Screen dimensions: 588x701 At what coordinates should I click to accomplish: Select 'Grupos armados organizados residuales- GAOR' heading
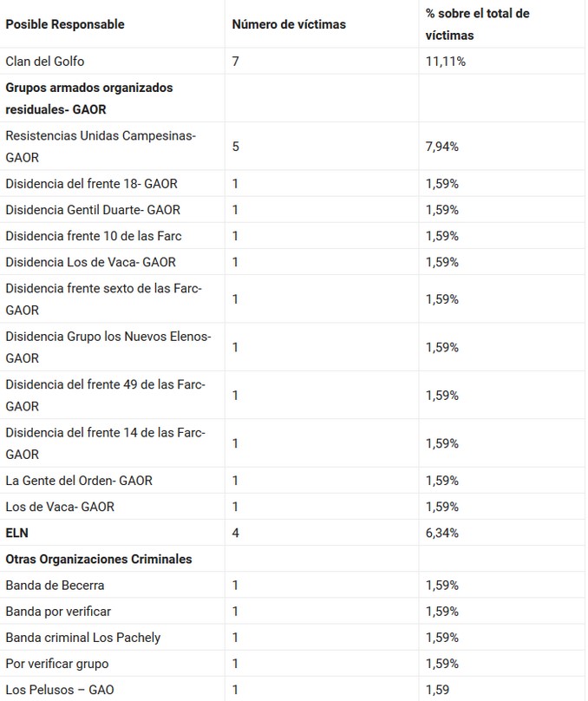(89, 99)
